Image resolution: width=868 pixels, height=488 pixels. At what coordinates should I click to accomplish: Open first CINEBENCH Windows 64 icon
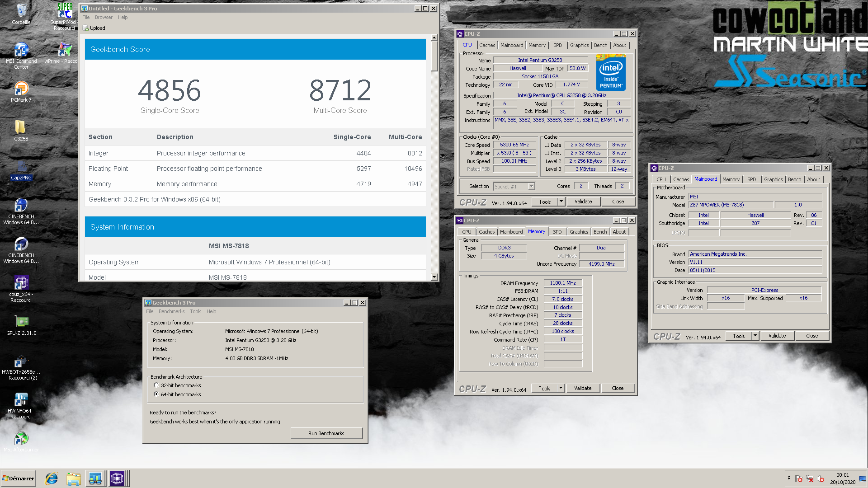[x=21, y=211]
